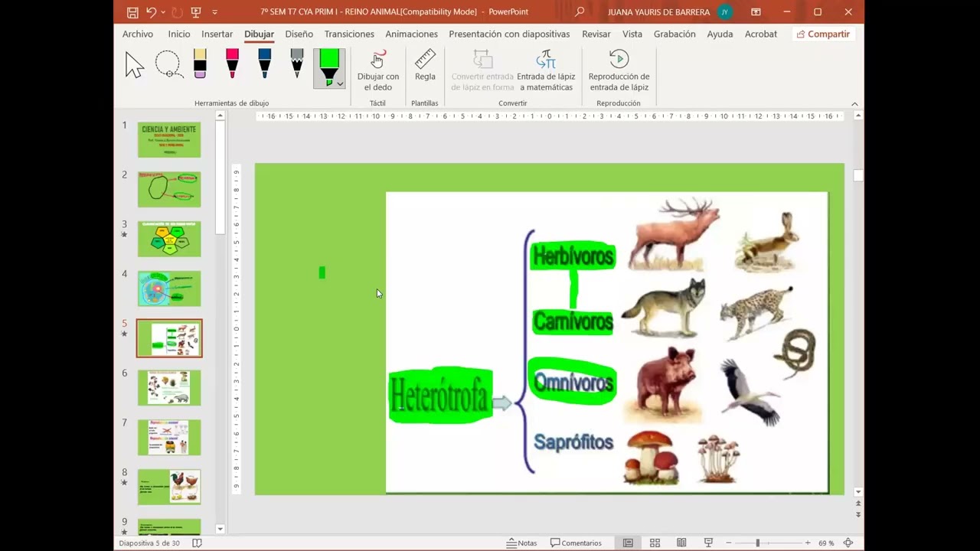Click the zoom in plus button
980x551 pixels.
point(807,543)
